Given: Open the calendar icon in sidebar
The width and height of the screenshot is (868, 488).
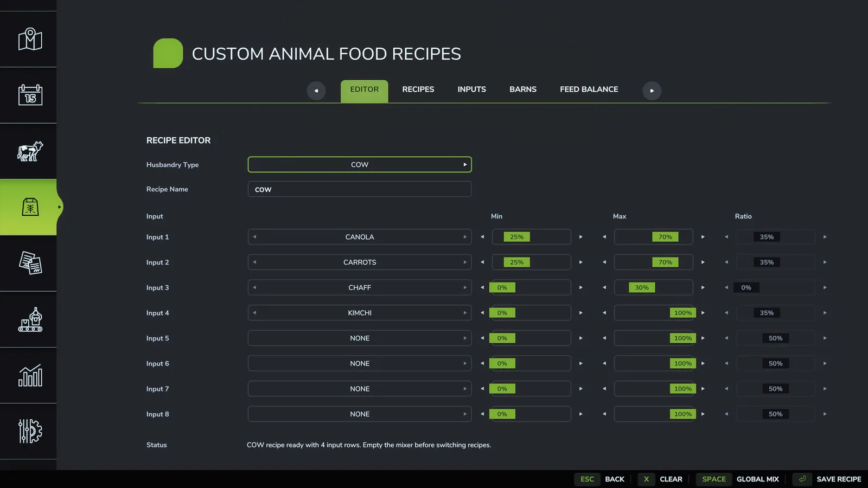Looking at the screenshot, I should pyautogui.click(x=30, y=95).
